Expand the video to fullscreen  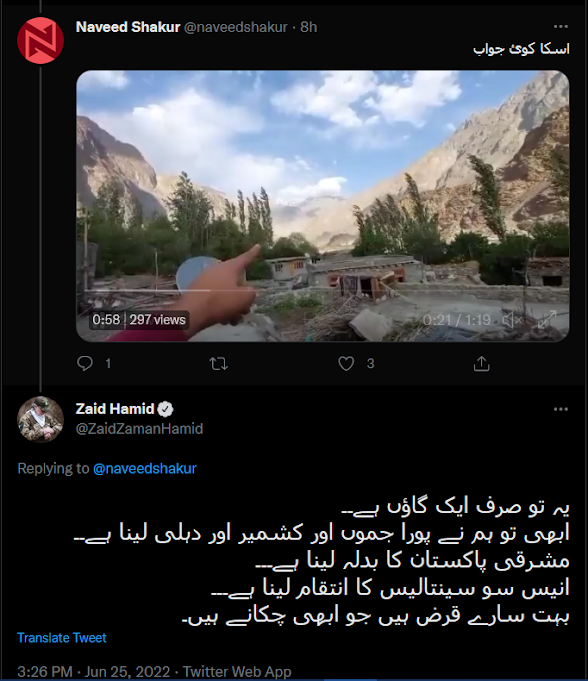tap(547, 320)
